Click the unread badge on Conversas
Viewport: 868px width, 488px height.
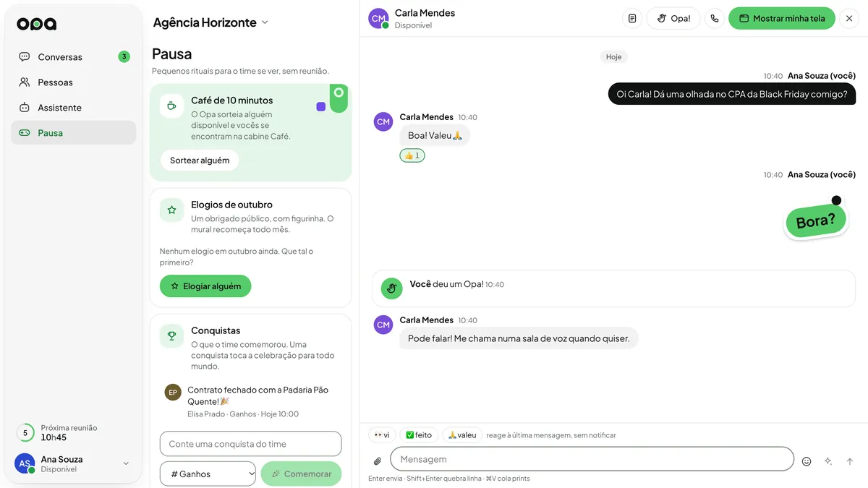(x=124, y=56)
